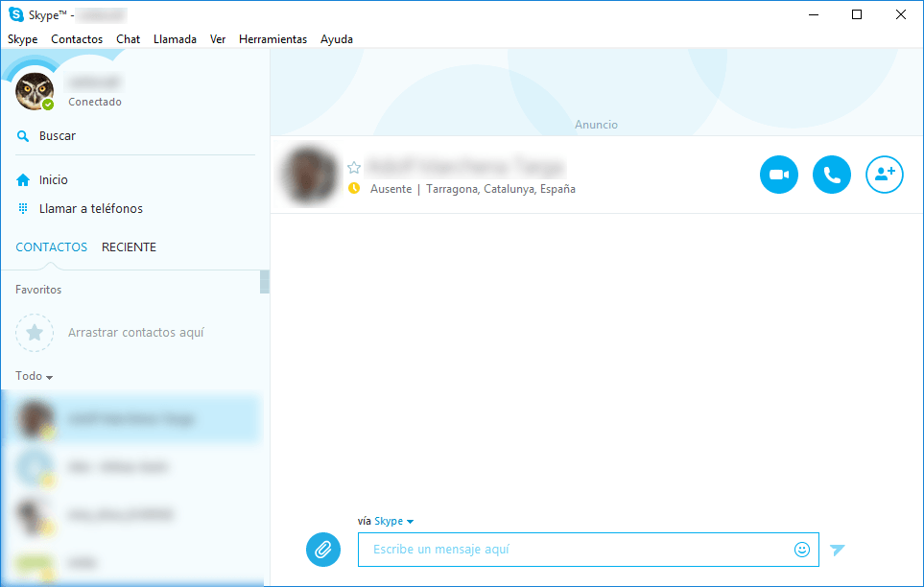
Task: Change status via green online badge
Action: click(48, 105)
